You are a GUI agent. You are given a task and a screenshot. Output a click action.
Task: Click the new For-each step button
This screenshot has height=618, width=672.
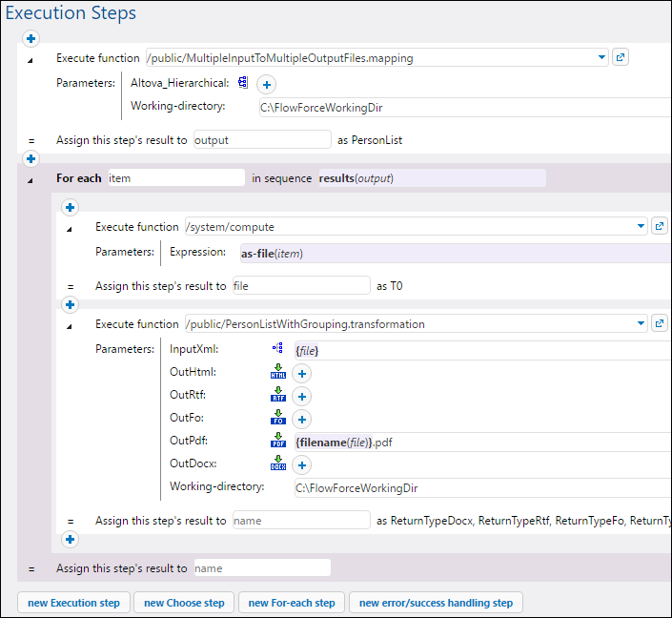(x=291, y=603)
